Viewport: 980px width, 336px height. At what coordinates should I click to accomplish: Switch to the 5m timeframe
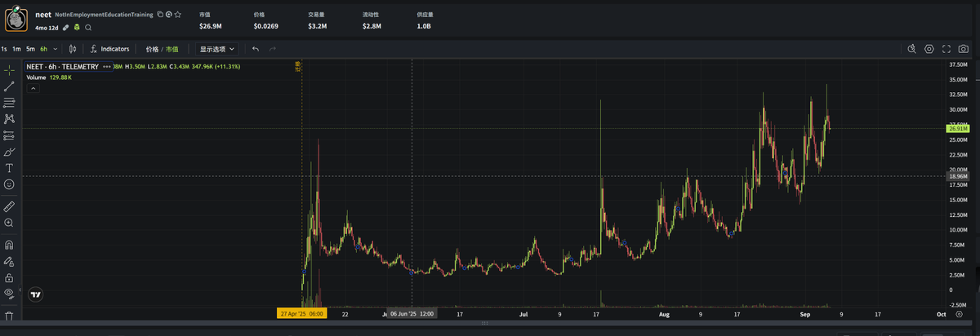[30, 49]
